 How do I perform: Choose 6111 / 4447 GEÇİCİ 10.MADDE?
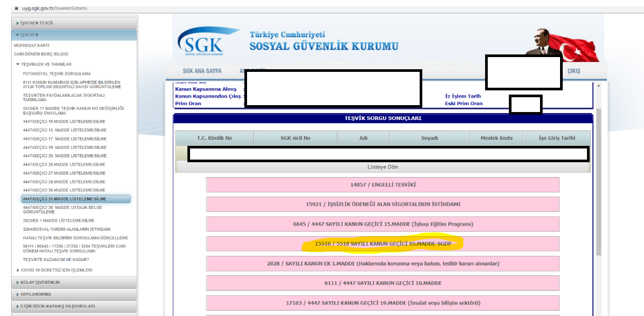[383, 283]
